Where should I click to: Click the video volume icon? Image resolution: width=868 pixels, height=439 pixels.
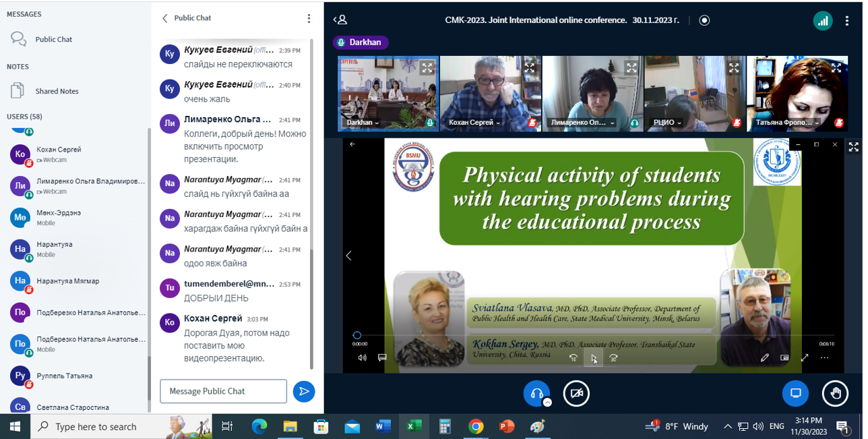(362, 358)
